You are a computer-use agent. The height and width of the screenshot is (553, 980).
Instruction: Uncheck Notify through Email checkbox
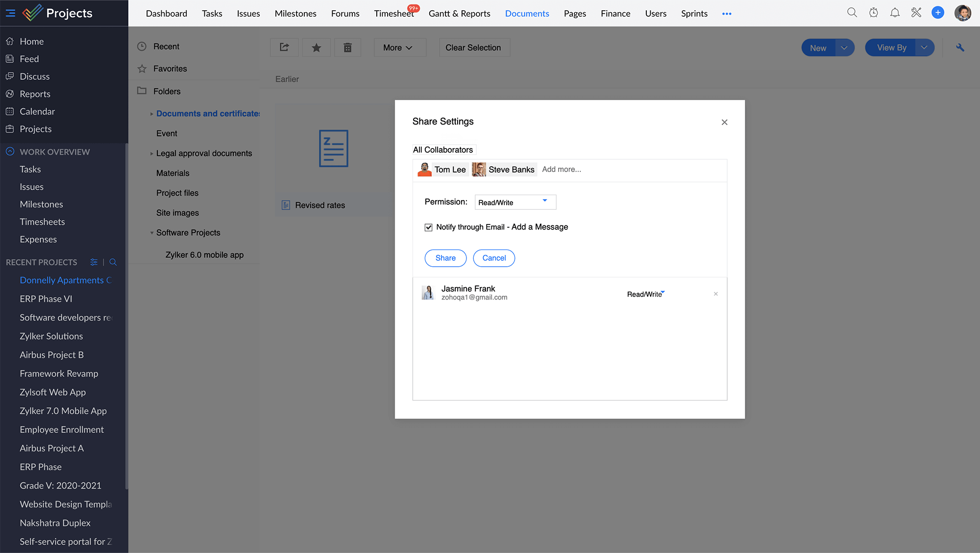pyautogui.click(x=428, y=227)
